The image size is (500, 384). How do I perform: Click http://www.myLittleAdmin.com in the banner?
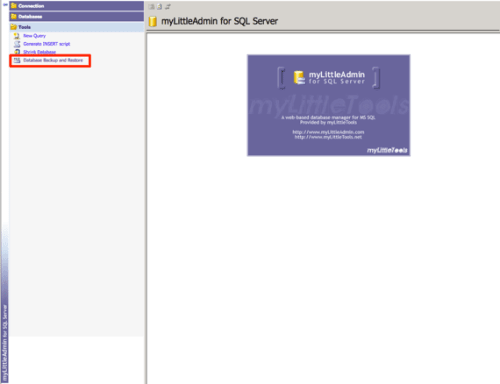(328, 132)
